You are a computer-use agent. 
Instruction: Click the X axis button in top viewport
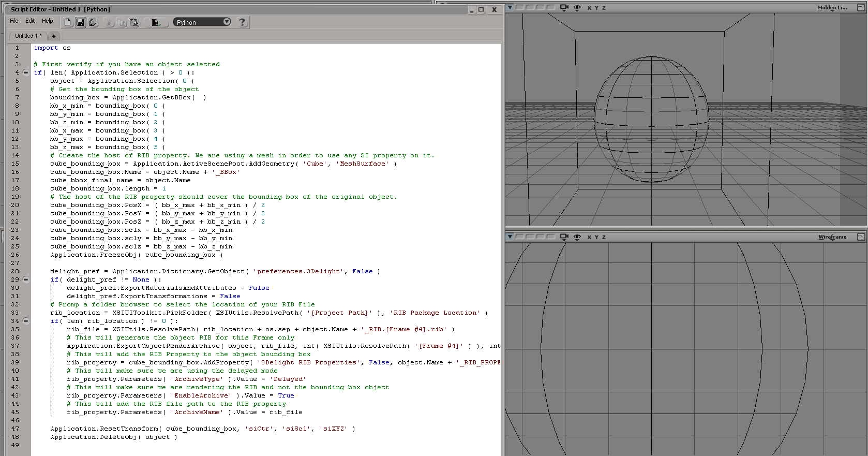tap(589, 8)
